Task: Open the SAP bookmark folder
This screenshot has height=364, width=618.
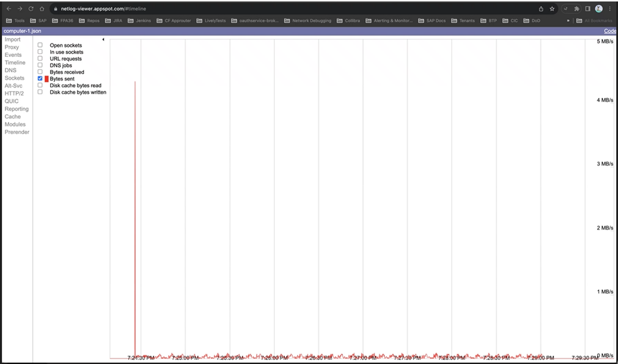Action: coord(38,21)
